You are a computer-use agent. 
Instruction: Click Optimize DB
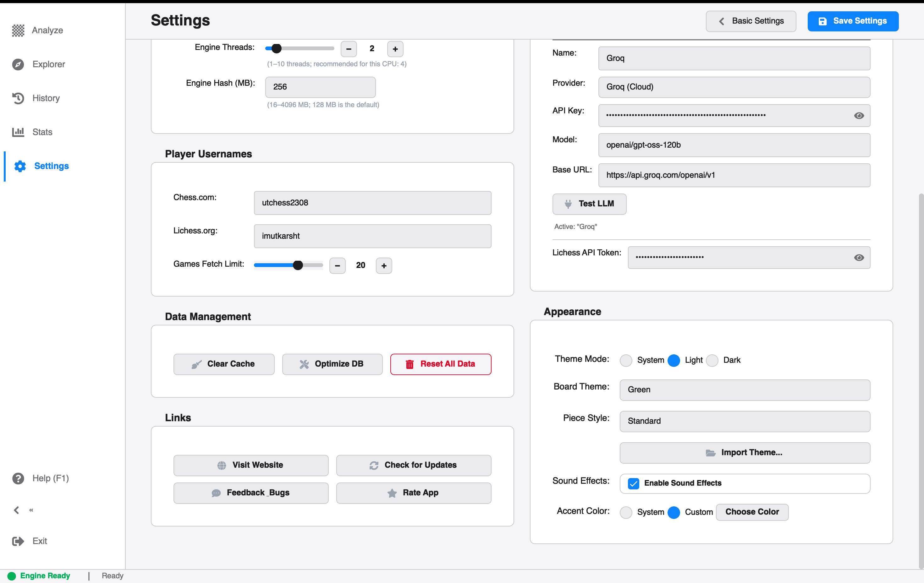332,364
